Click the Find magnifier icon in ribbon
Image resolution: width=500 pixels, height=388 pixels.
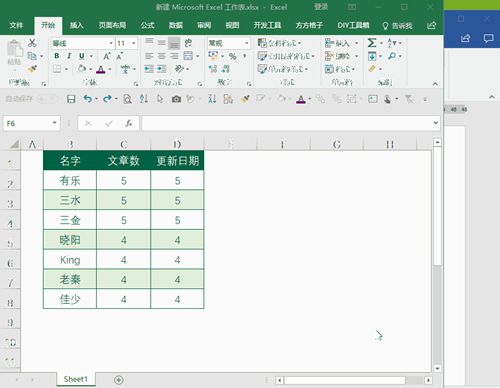(392, 56)
